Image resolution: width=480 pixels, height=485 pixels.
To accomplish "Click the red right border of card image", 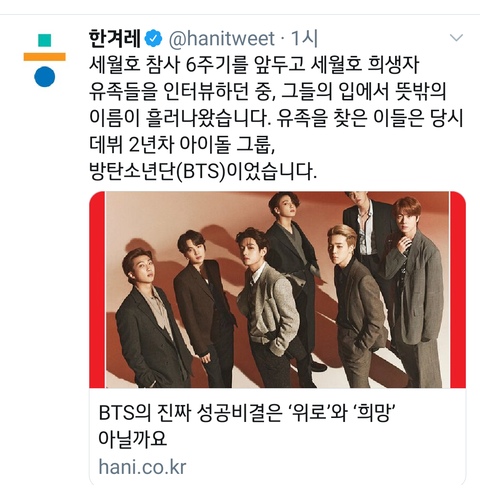I will [458, 290].
